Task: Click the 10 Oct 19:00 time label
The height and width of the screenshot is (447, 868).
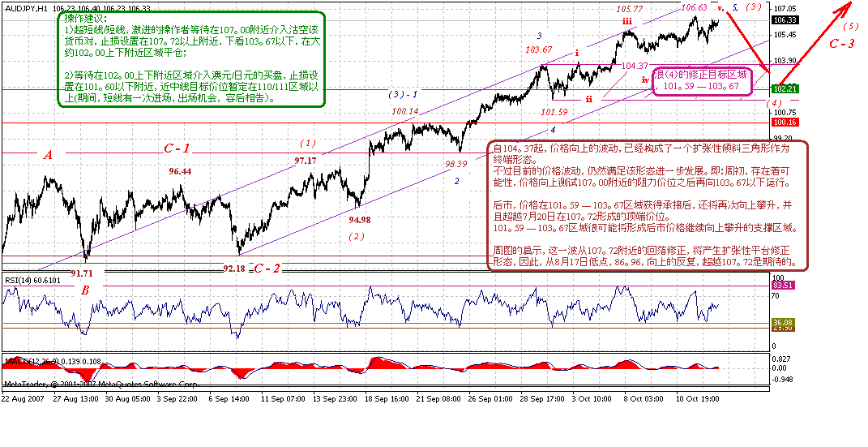Action: pos(698,398)
